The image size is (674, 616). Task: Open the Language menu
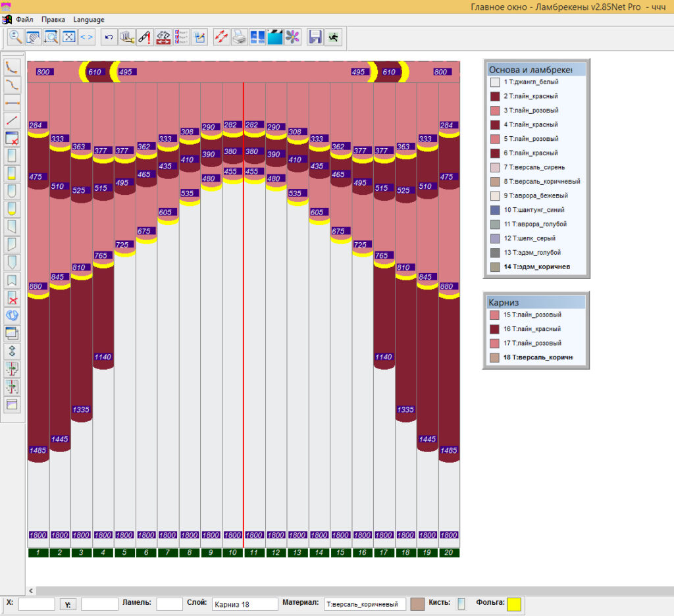(89, 19)
